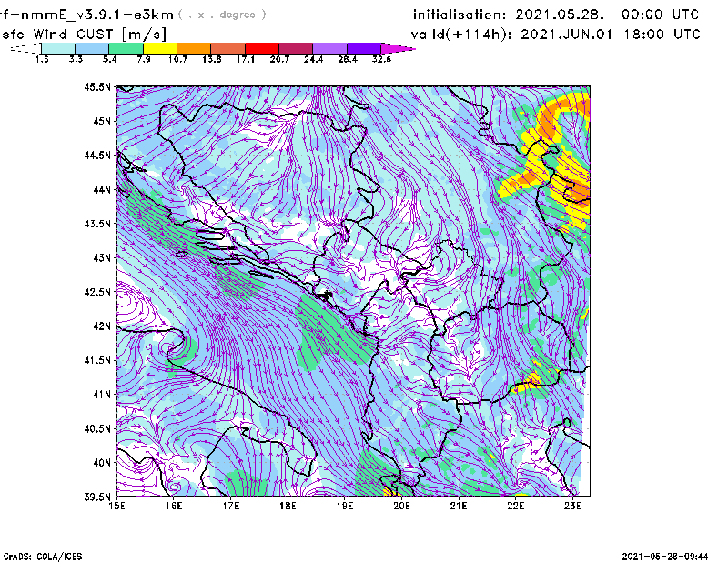Click the legend value 28.4
Screen dimensions: 728x562
coord(348,59)
